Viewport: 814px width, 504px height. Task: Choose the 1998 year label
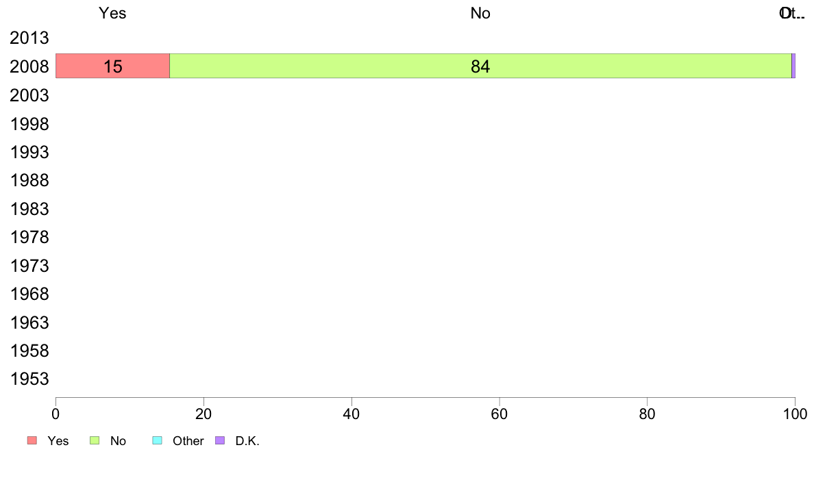pos(29,124)
